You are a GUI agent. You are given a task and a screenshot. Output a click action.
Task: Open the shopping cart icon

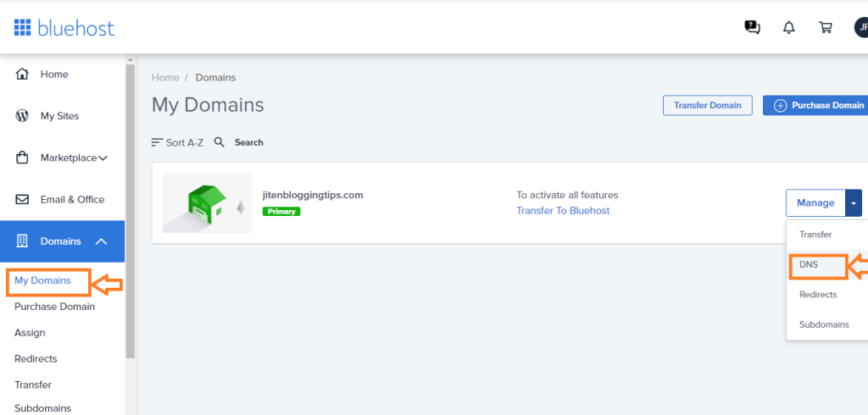pos(826,28)
